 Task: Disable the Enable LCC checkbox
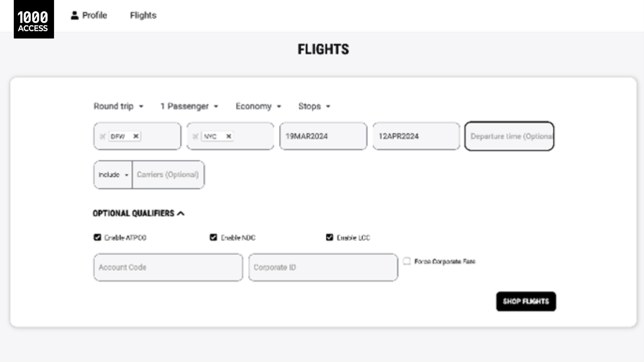[330, 237]
